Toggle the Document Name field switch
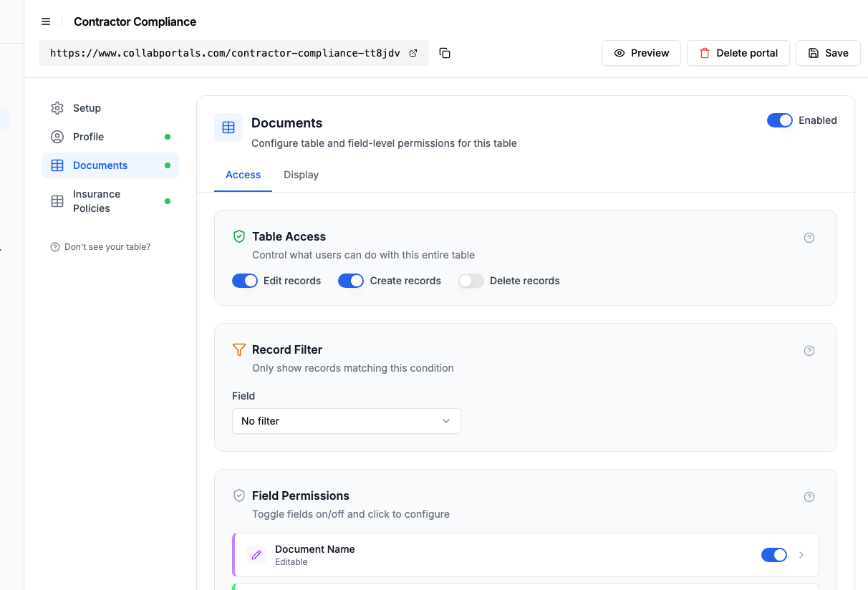 (x=774, y=555)
